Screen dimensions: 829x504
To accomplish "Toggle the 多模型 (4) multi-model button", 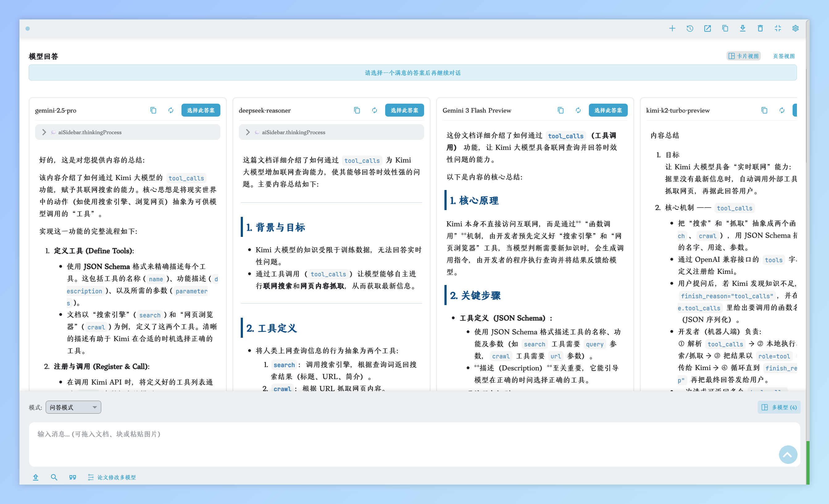I will click(x=779, y=407).
